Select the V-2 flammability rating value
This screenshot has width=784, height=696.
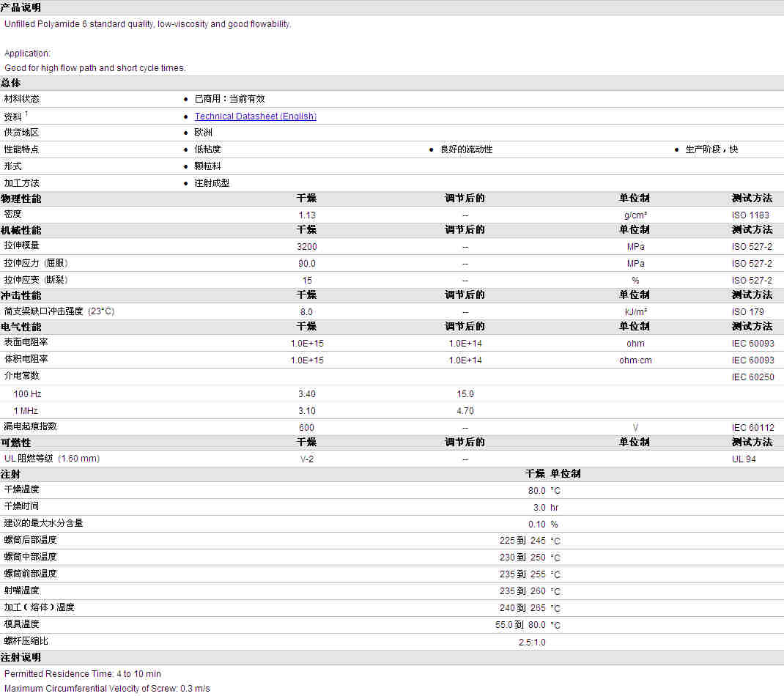pyautogui.click(x=307, y=459)
